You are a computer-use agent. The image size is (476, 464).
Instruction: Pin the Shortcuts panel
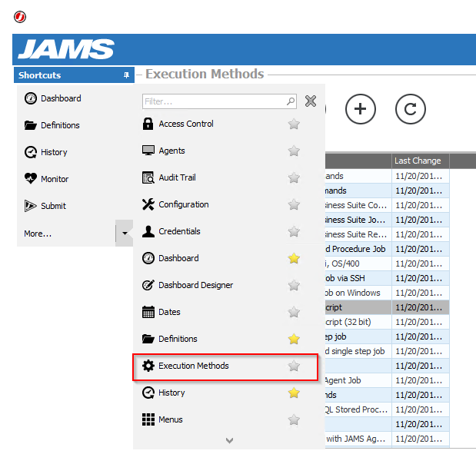(x=126, y=75)
